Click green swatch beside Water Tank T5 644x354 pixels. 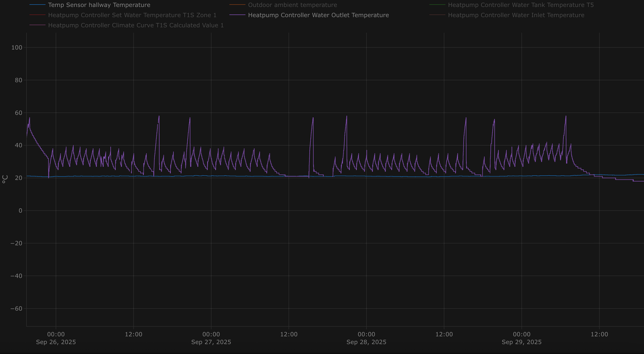coord(437,5)
